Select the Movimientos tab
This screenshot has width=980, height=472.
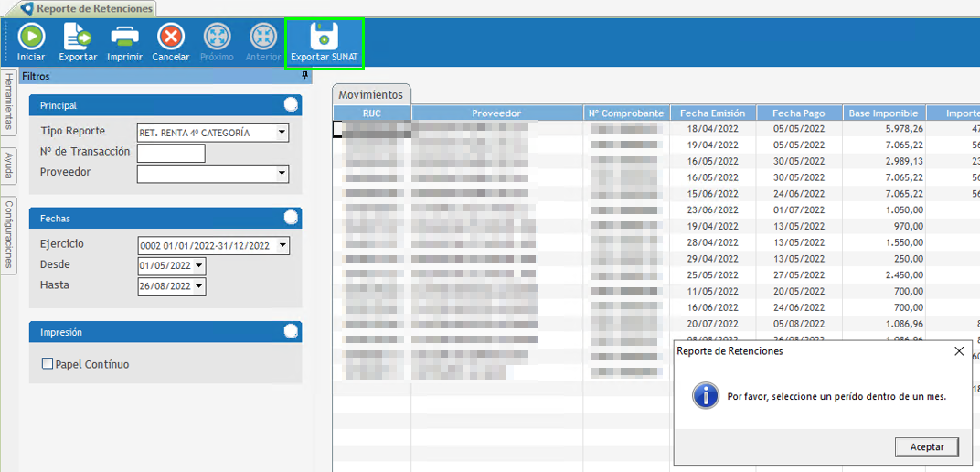click(370, 94)
